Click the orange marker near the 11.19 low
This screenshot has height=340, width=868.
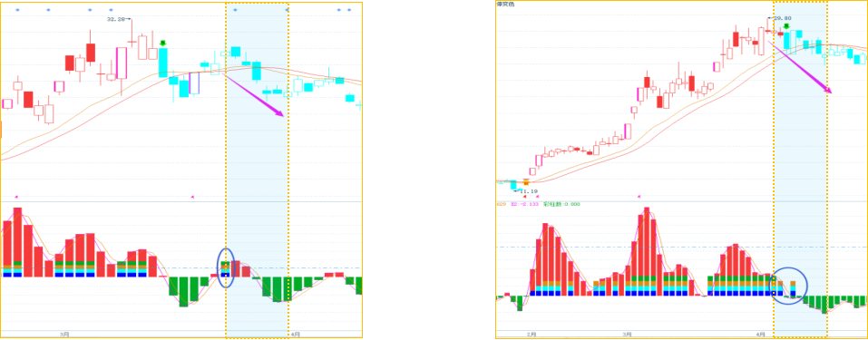click(x=526, y=181)
